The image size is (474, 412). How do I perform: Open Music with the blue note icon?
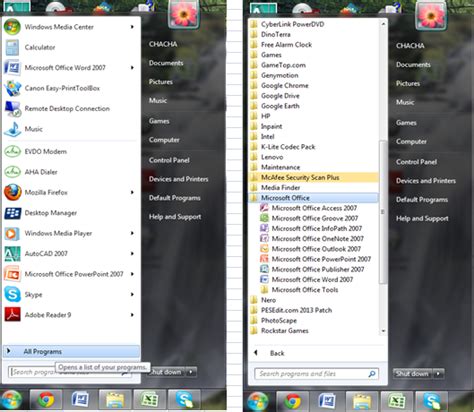(x=71, y=129)
